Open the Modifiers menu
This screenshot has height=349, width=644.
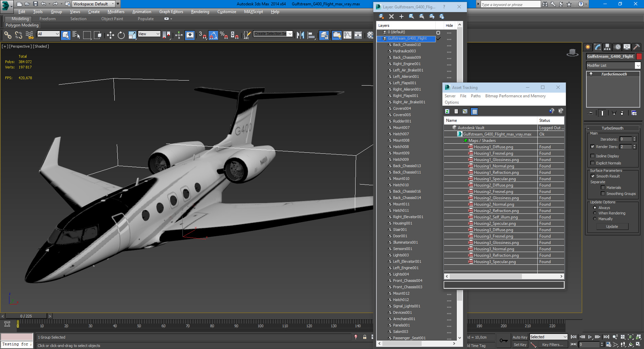click(116, 12)
